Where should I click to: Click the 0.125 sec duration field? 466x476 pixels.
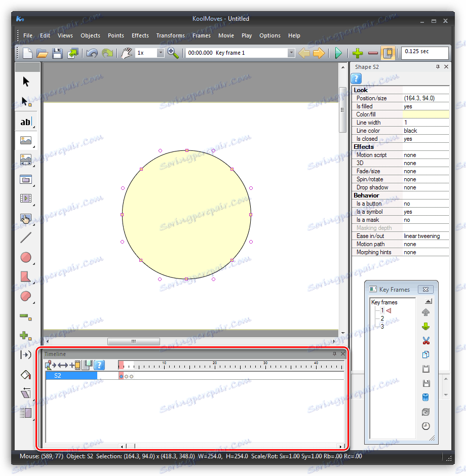click(x=424, y=53)
